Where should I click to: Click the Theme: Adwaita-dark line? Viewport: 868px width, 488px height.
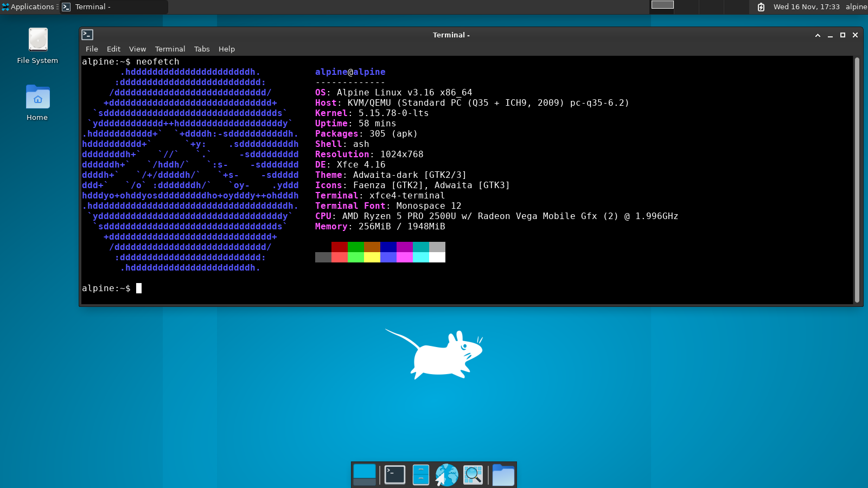tap(391, 175)
